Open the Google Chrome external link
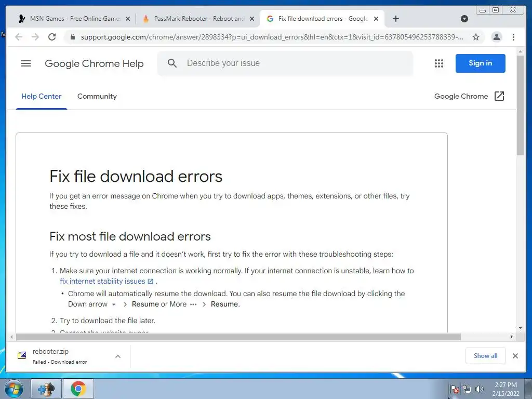Viewport: 532px width, 399px height. click(469, 96)
